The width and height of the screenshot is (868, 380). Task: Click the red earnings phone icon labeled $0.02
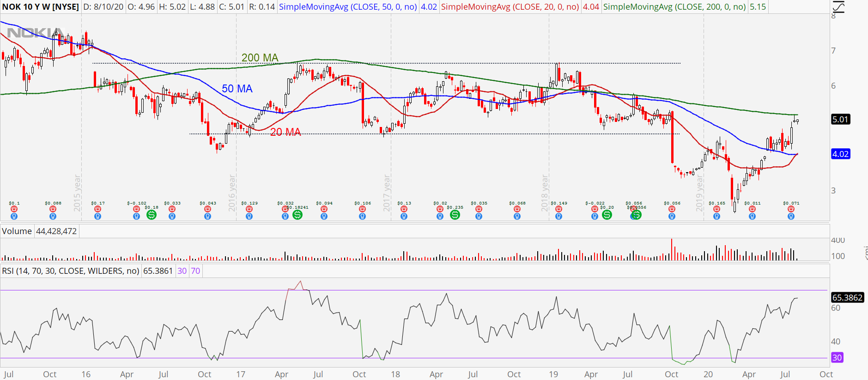pos(440,209)
